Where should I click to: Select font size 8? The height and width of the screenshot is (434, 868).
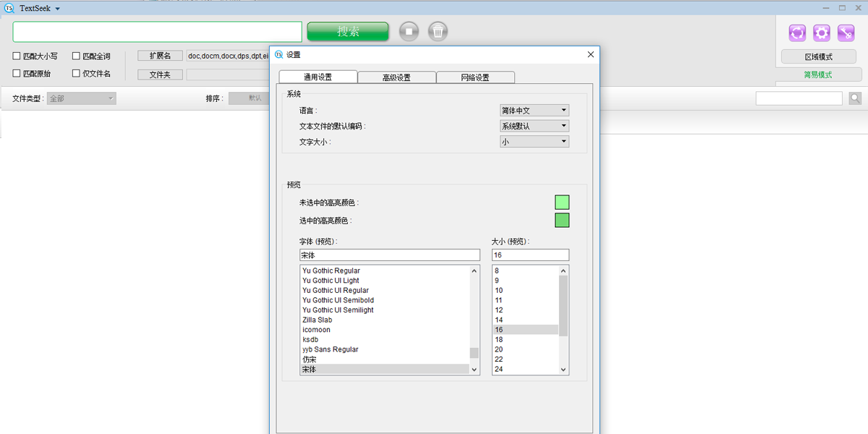[525, 271]
